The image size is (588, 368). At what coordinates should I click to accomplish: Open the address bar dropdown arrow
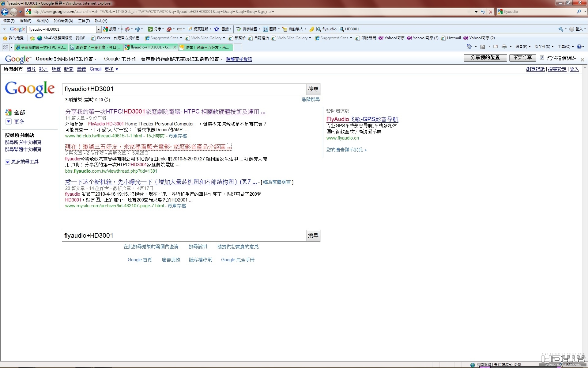pos(476,12)
